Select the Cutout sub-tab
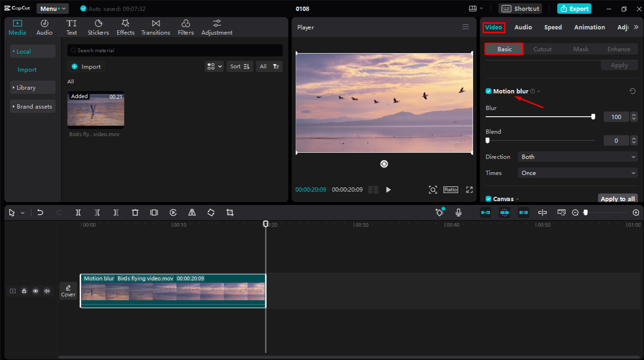 [542, 49]
